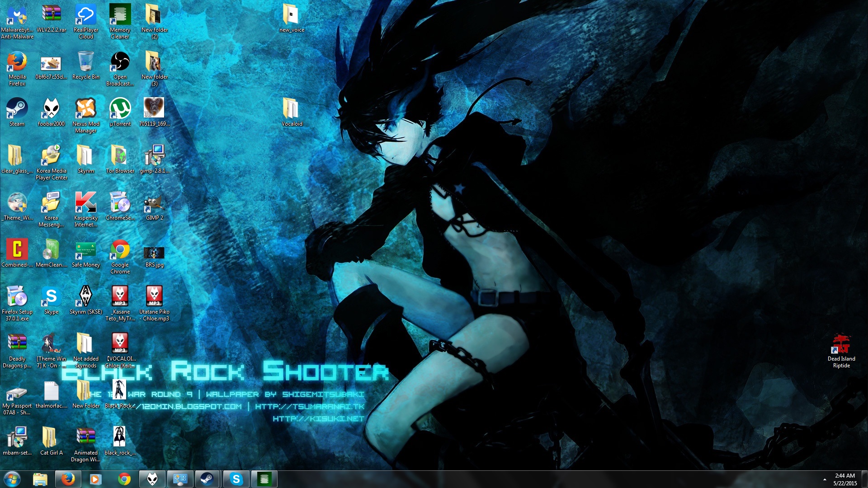Open Kaspersky Internet Security shortcut
This screenshot has width=868, height=488.
coord(85,203)
